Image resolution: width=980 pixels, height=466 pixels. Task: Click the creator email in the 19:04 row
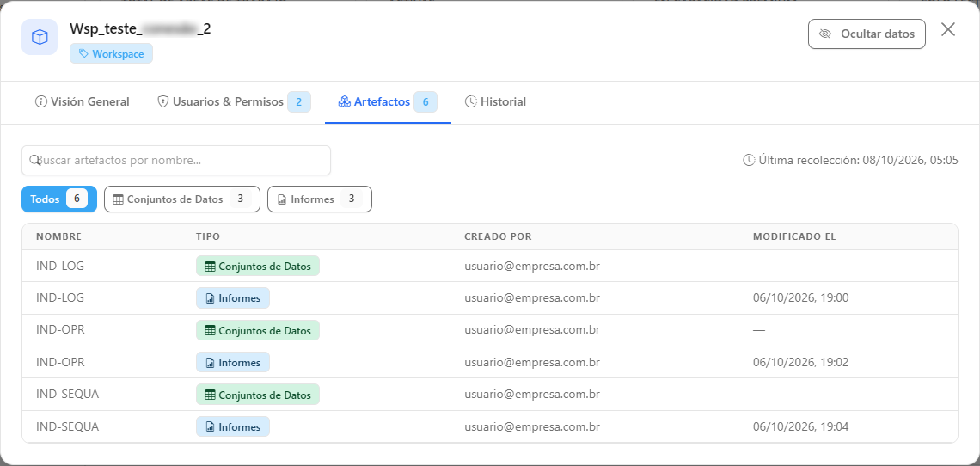[532, 426]
